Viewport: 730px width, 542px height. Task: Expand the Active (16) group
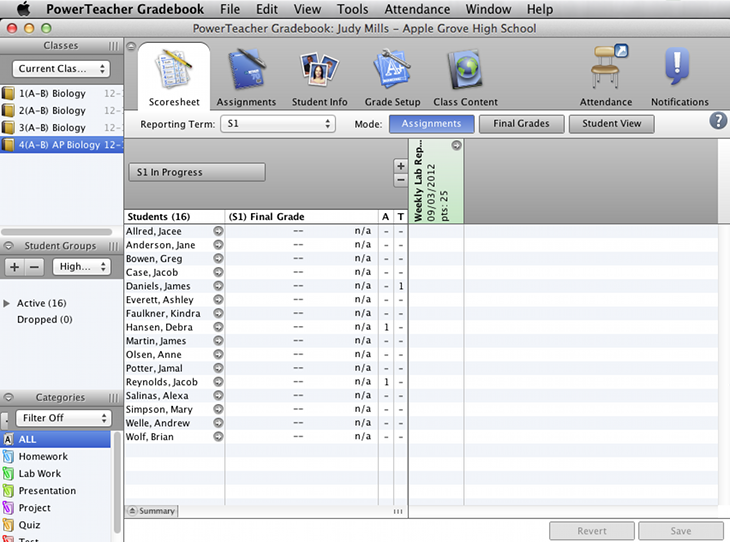point(7,303)
